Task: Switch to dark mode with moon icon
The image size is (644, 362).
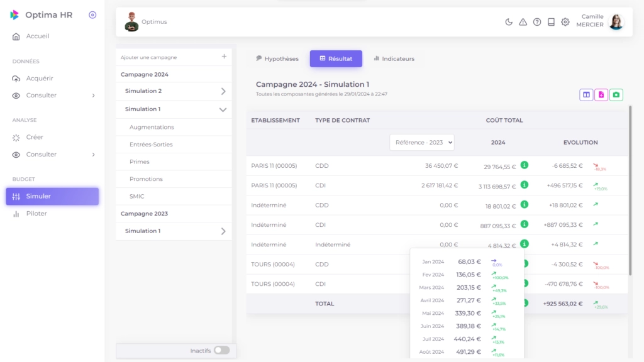Action: (x=509, y=22)
